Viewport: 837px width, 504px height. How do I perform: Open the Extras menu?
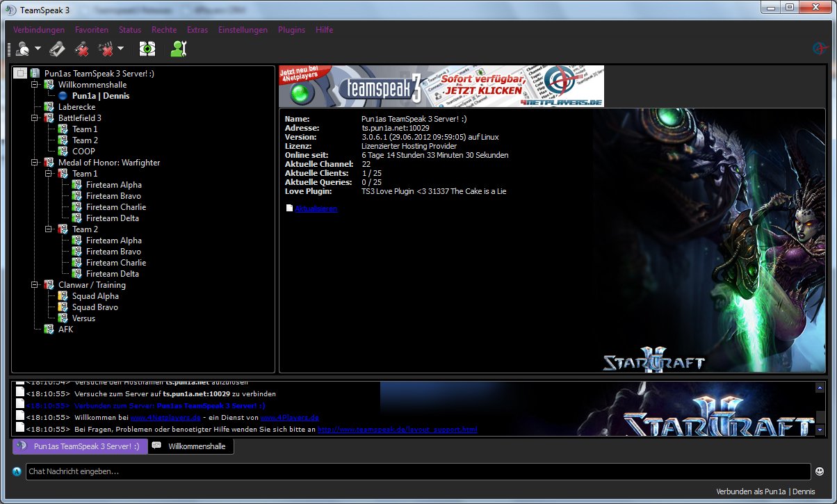click(x=197, y=30)
